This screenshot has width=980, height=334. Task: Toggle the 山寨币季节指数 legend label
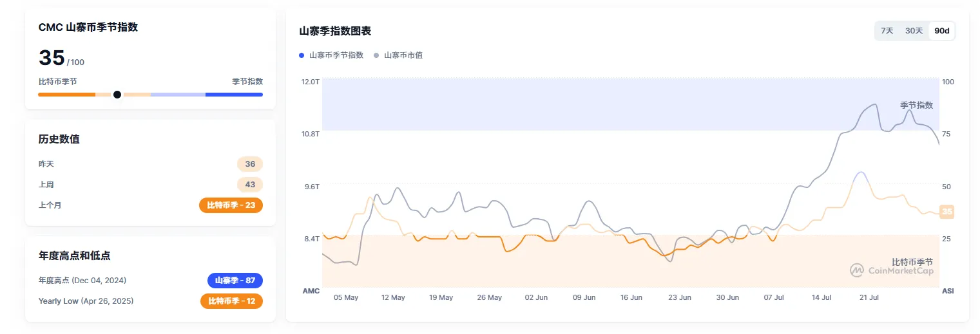pyautogui.click(x=336, y=55)
